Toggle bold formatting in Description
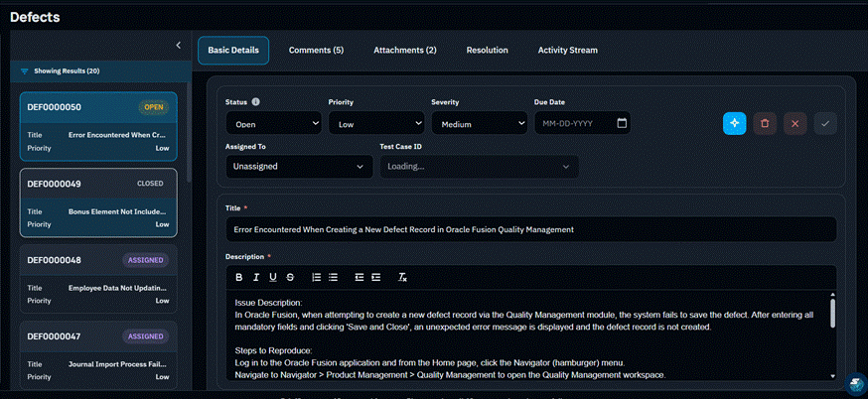 point(239,277)
